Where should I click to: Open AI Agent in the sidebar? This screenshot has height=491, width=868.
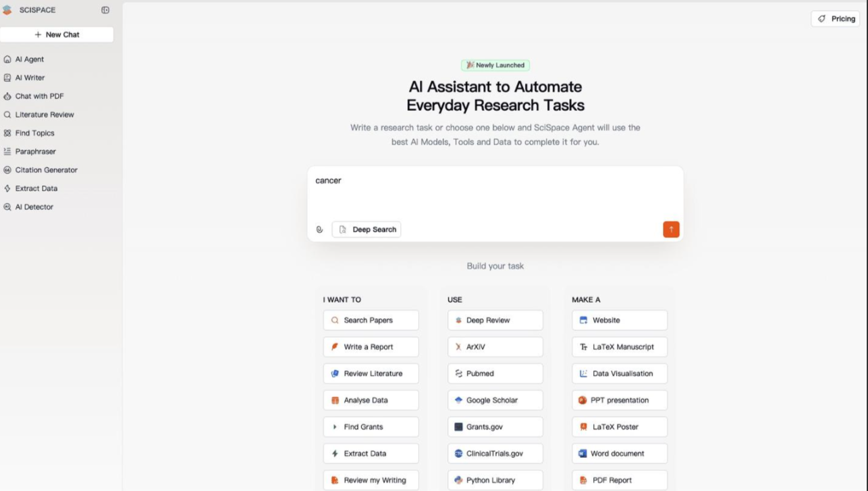point(24,59)
